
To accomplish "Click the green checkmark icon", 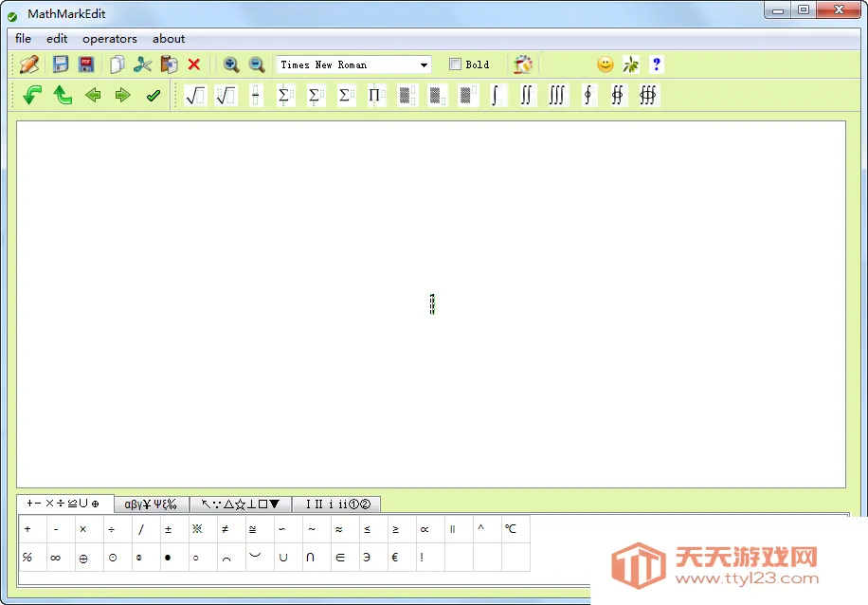I will point(154,96).
